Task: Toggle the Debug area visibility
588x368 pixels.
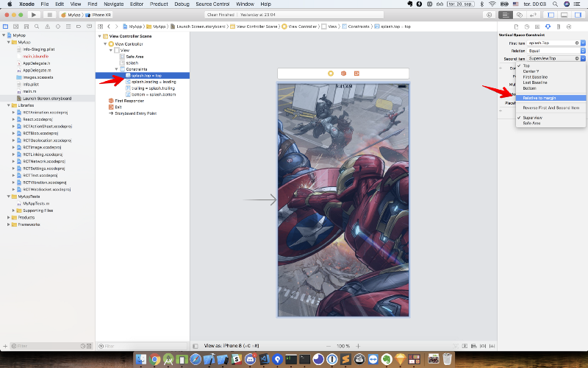Action: pyautogui.click(x=564, y=15)
